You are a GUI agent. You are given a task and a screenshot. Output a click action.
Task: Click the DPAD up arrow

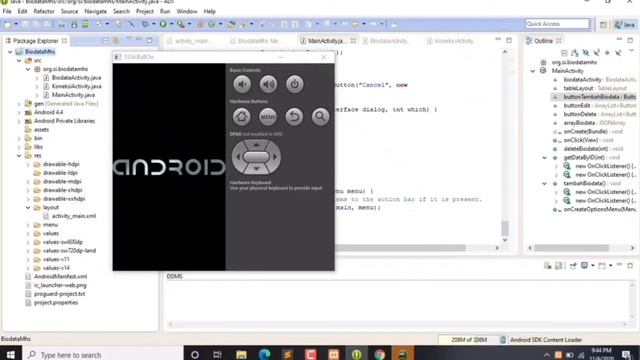[x=256, y=144]
